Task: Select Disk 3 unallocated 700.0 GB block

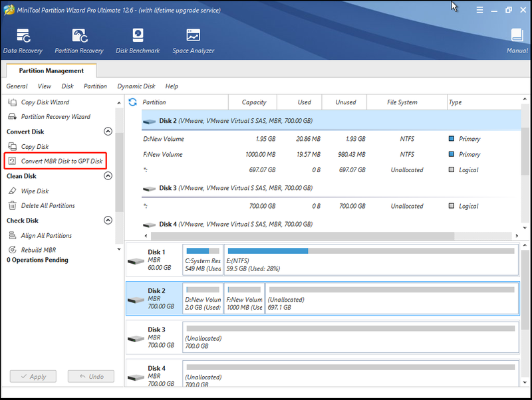Action: pos(351,338)
